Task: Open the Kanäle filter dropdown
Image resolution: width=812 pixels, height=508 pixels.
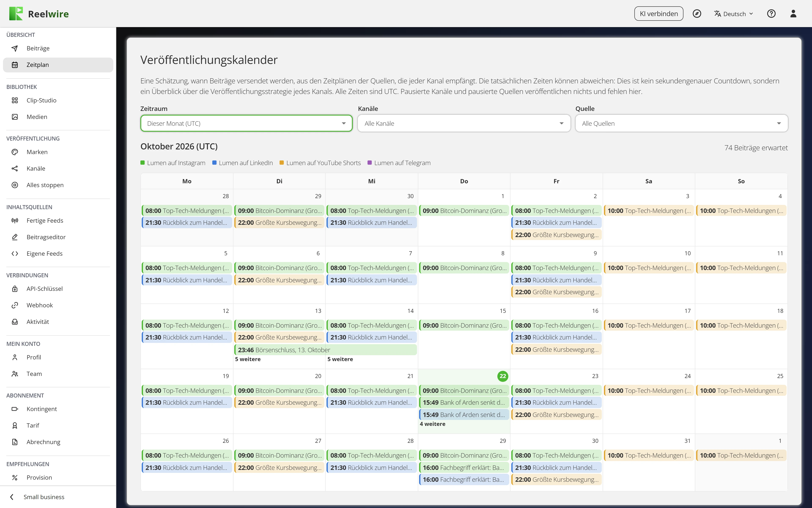Action: pos(464,123)
